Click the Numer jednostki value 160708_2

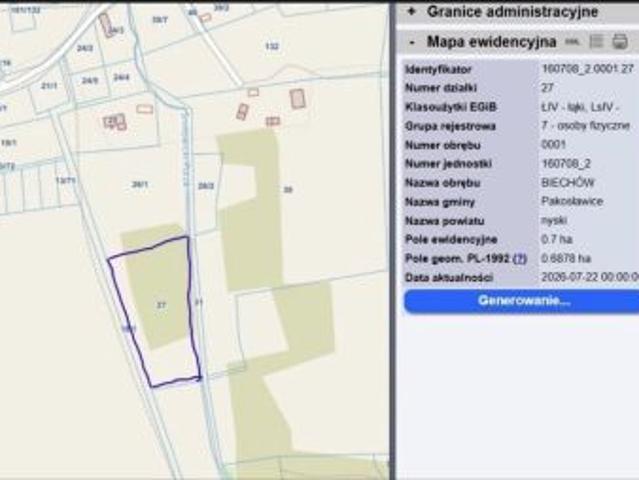566,164
